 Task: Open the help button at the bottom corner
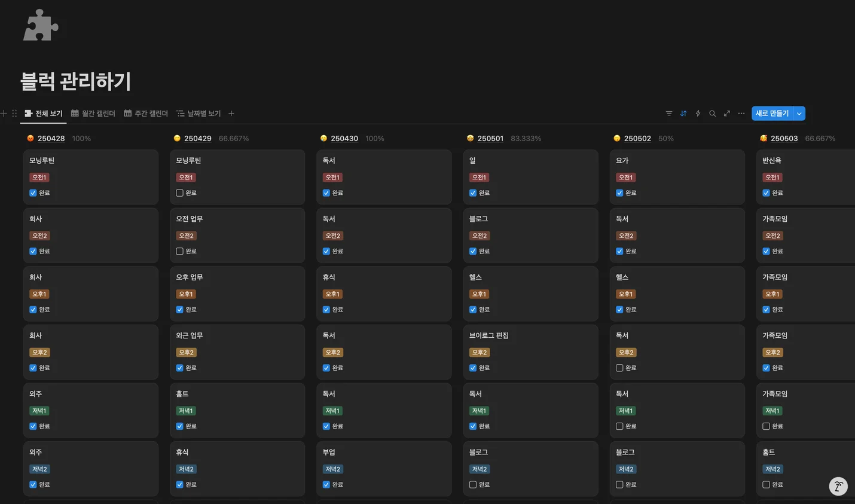838,486
